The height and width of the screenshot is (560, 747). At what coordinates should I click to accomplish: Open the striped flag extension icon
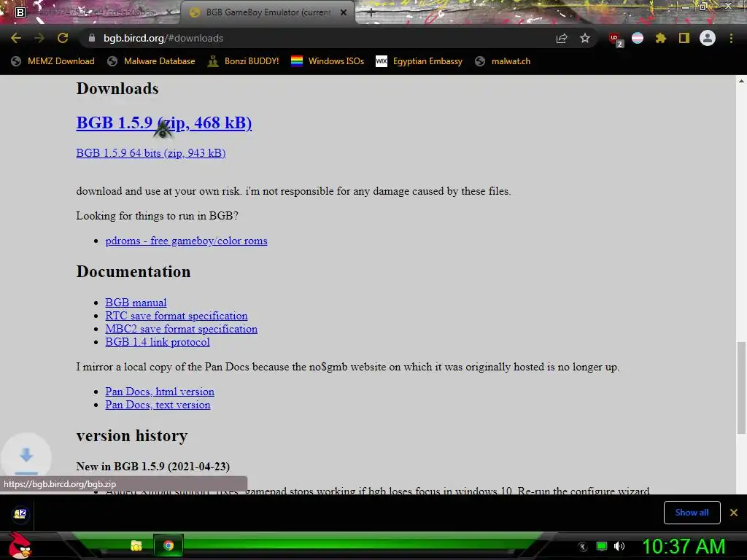tap(638, 38)
